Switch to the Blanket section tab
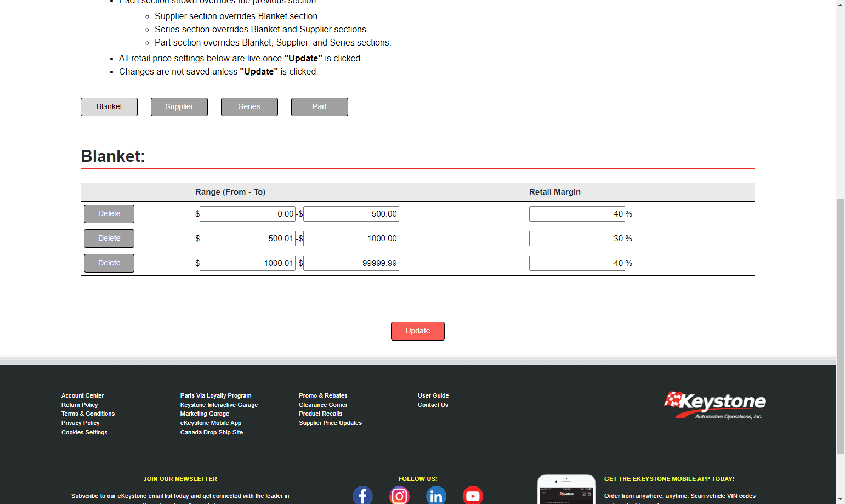 tap(109, 107)
